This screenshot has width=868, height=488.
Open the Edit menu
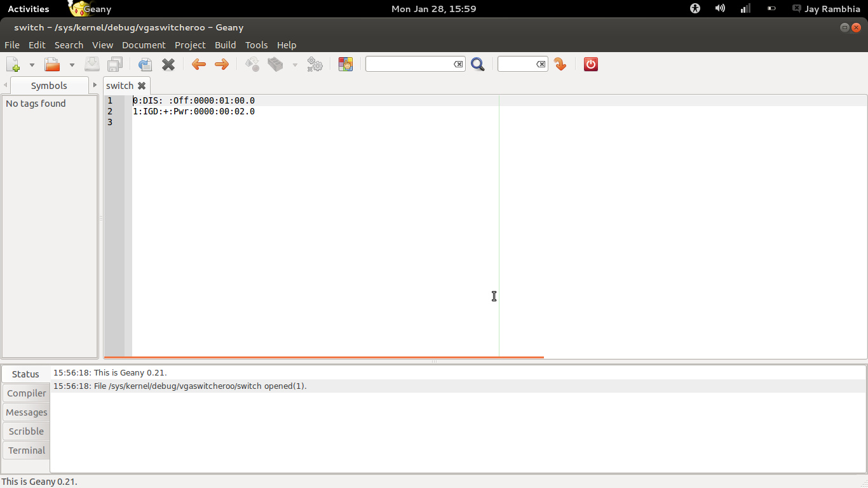click(x=37, y=45)
